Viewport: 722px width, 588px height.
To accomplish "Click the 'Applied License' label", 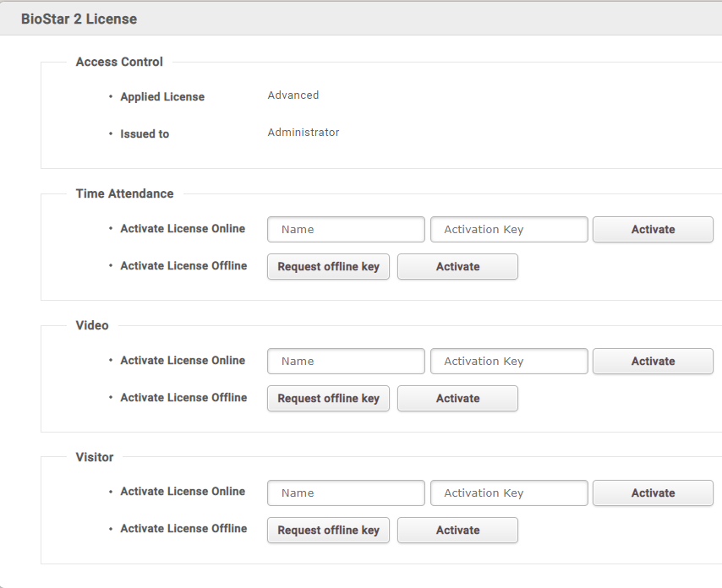I will click(x=162, y=97).
